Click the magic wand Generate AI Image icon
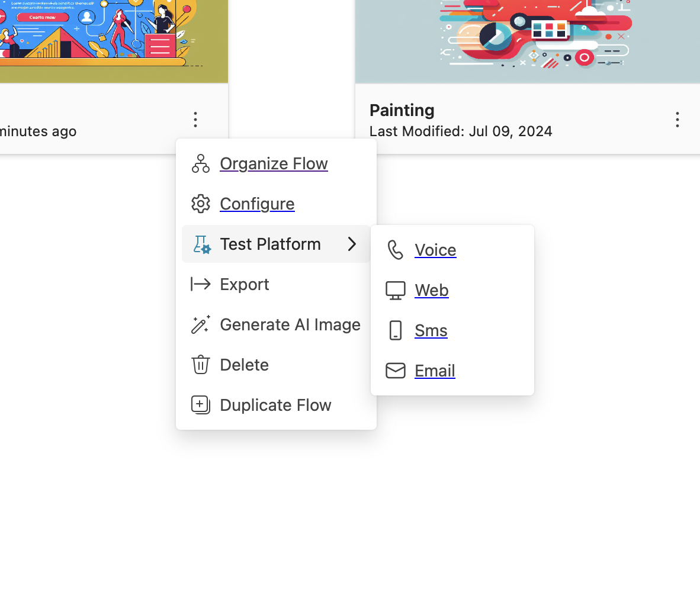The height and width of the screenshot is (605, 700). pyautogui.click(x=200, y=324)
